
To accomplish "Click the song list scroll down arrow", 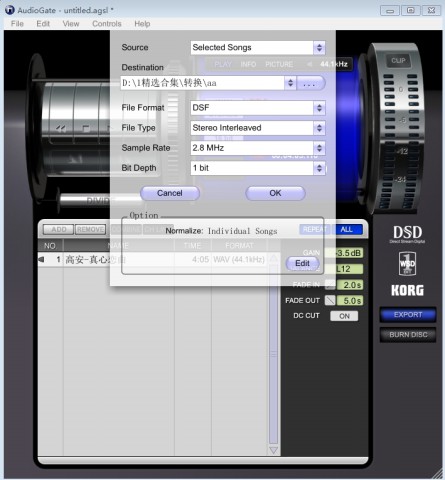I will pos(273,451).
